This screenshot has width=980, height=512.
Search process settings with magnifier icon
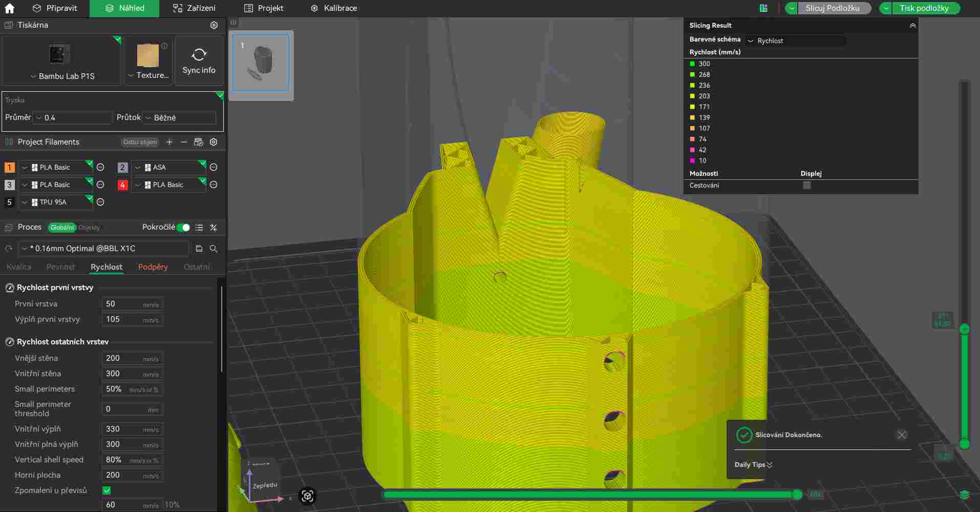click(214, 249)
